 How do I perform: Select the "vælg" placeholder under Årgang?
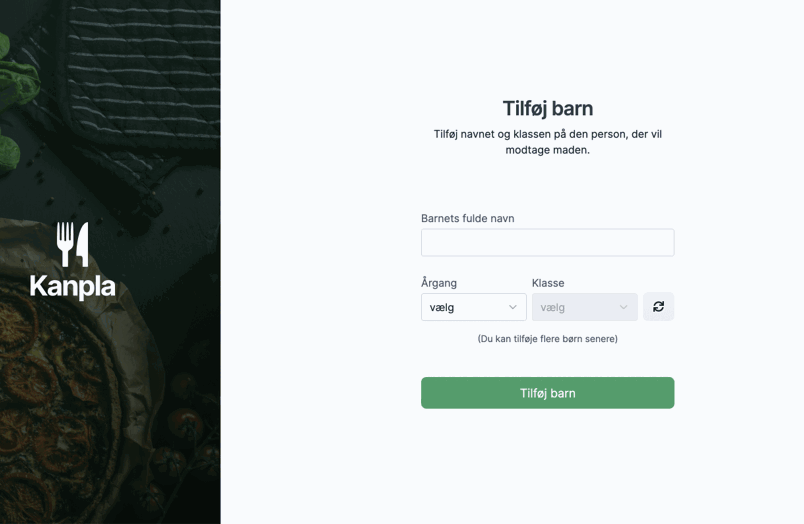(x=442, y=307)
